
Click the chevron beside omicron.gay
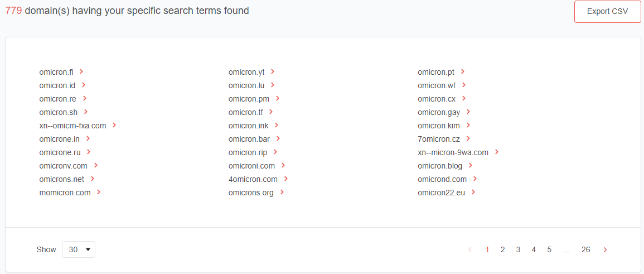tap(468, 112)
